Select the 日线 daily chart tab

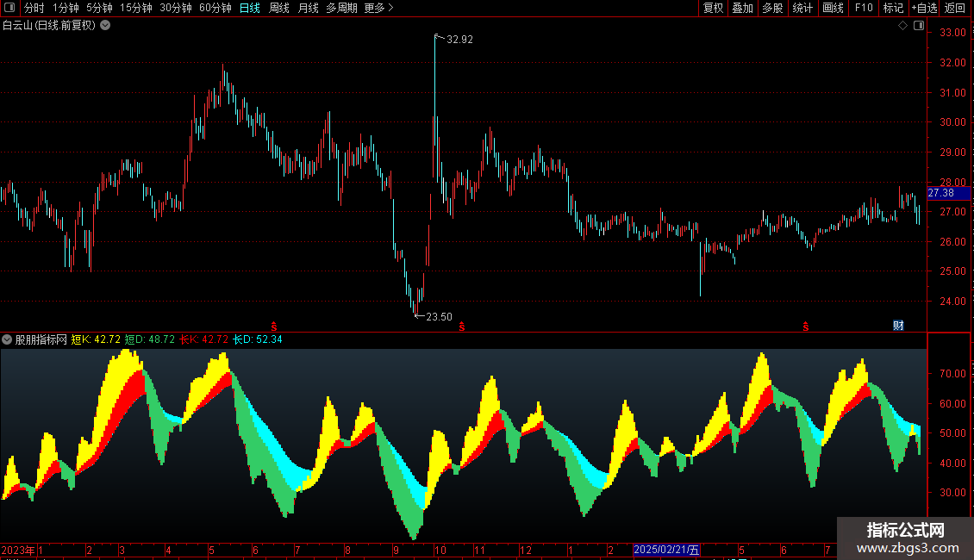[250, 8]
